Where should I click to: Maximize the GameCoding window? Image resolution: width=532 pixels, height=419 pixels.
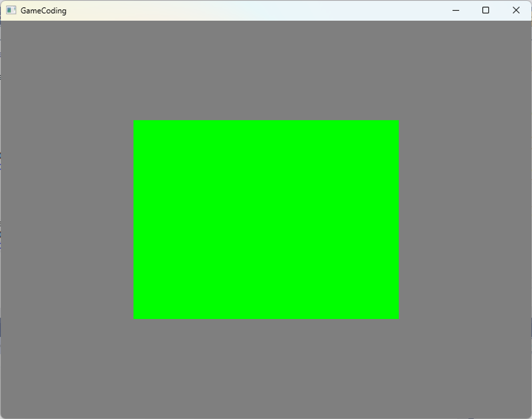point(485,10)
